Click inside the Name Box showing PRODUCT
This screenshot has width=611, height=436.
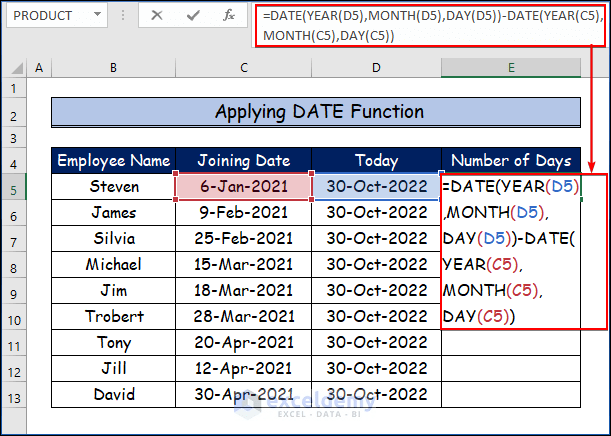50,16
